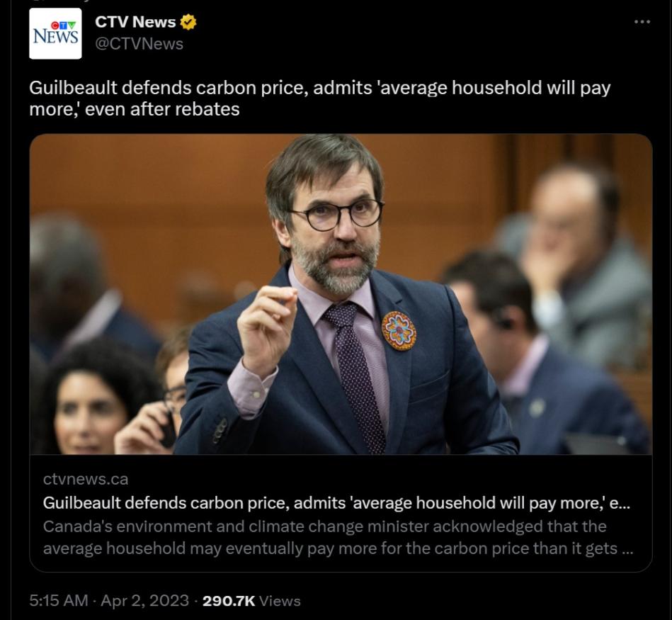
Task: Click the truncated description line ending gets …
Action: (338, 548)
